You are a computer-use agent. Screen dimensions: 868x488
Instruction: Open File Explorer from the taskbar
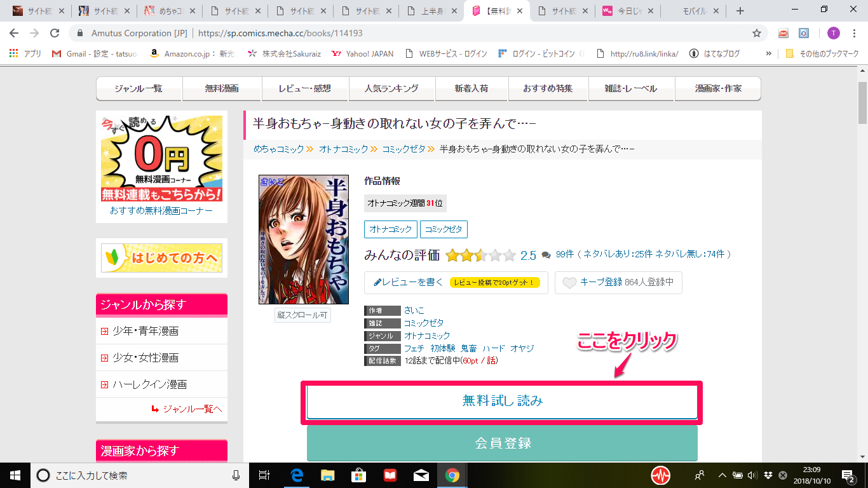(x=327, y=475)
